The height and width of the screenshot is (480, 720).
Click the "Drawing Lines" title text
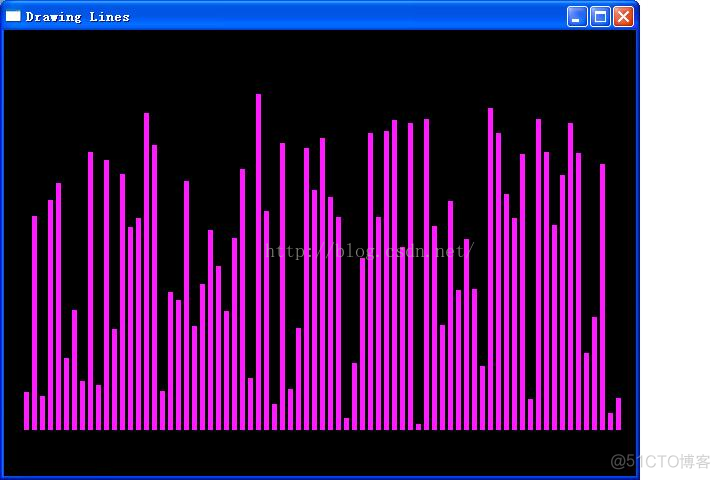[77, 17]
